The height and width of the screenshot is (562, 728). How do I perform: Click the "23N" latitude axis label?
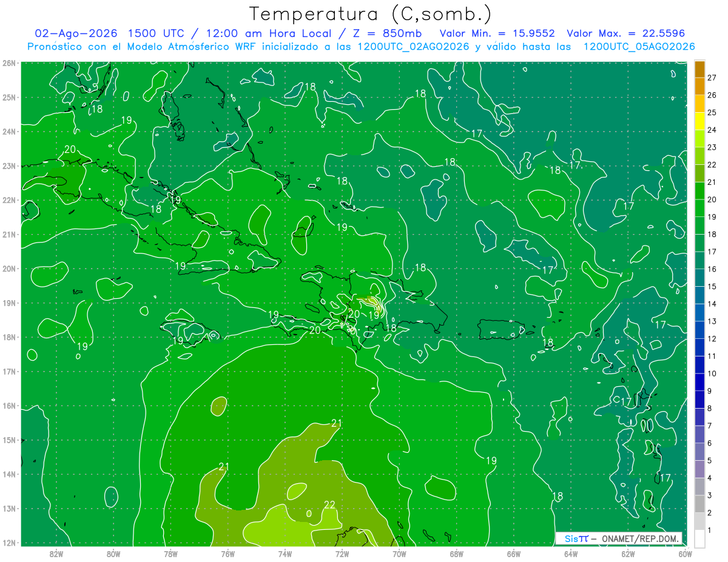(8, 166)
